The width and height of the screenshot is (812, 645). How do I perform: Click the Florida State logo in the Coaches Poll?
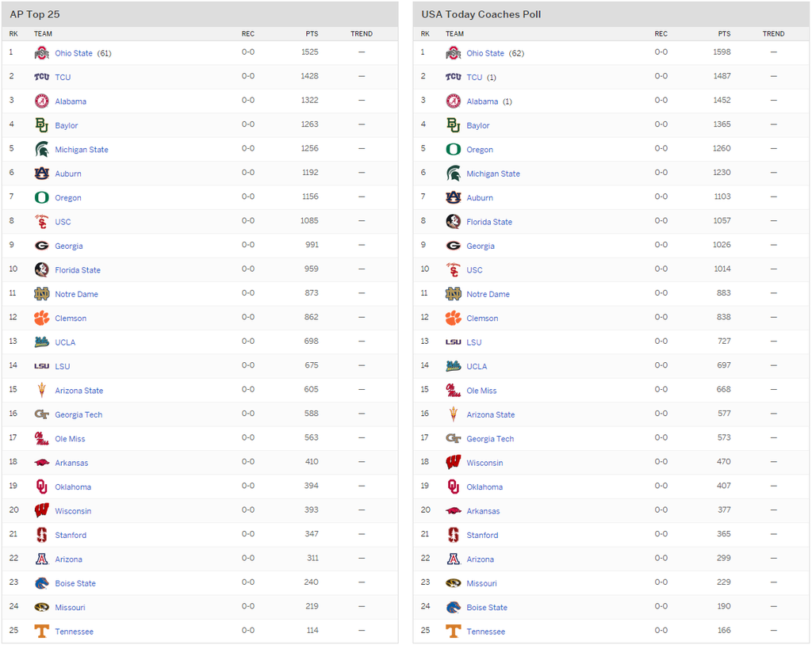click(453, 222)
